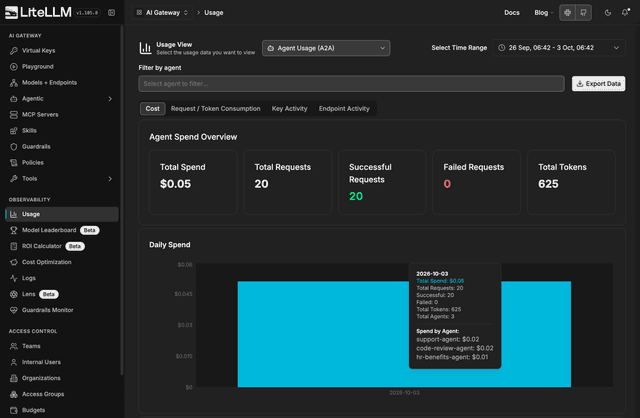Click the ROI Calculator icon

coord(13,246)
